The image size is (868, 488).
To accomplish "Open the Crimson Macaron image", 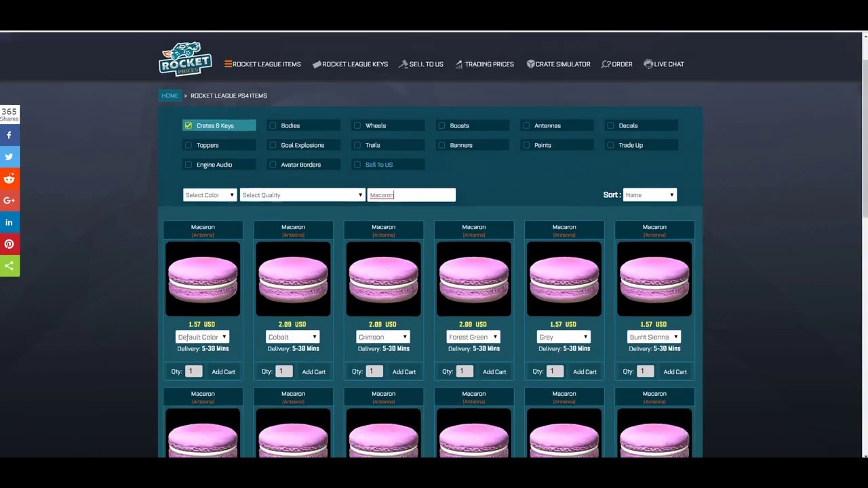I will 383,279.
